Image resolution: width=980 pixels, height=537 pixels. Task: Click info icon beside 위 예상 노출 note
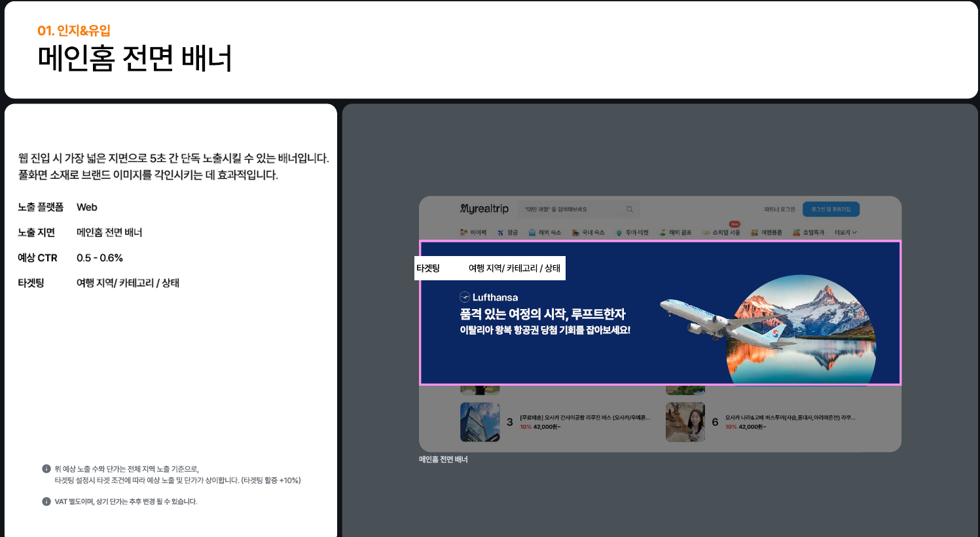[46, 469]
